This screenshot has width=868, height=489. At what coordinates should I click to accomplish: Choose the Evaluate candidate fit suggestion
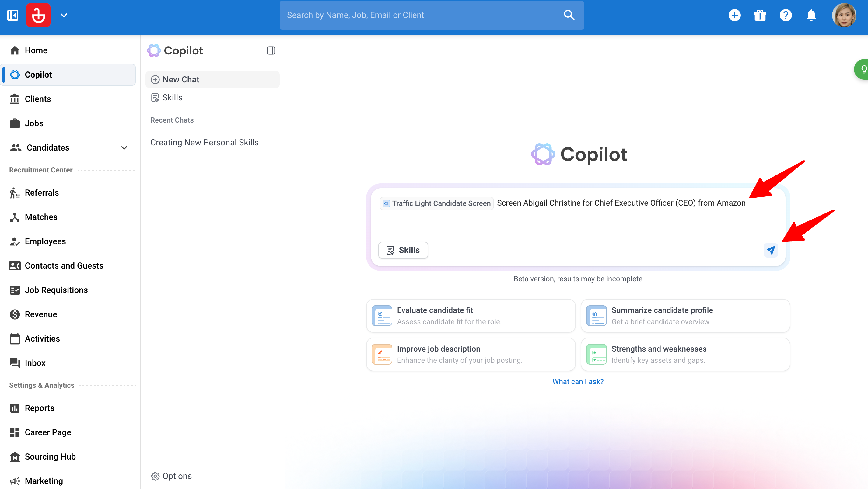pyautogui.click(x=471, y=316)
